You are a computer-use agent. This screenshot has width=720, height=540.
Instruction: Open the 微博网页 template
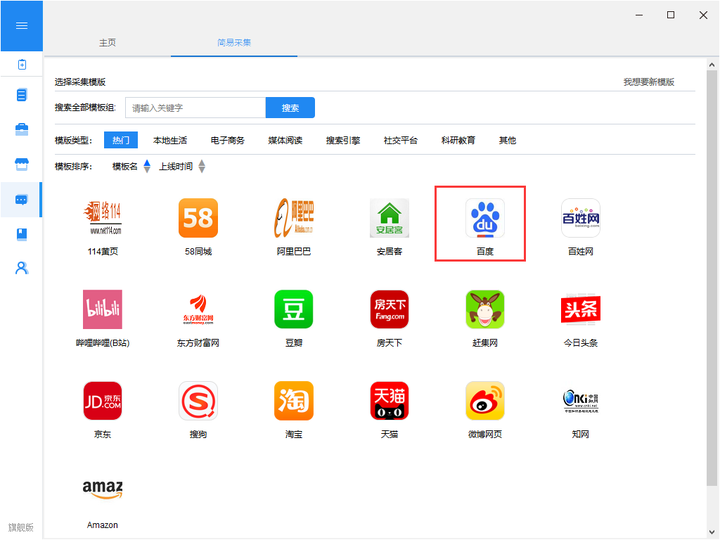point(485,410)
